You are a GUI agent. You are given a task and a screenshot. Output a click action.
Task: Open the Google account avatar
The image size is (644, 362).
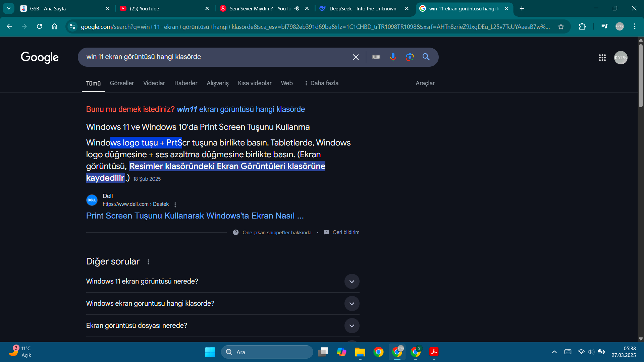click(x=621, y=58)
